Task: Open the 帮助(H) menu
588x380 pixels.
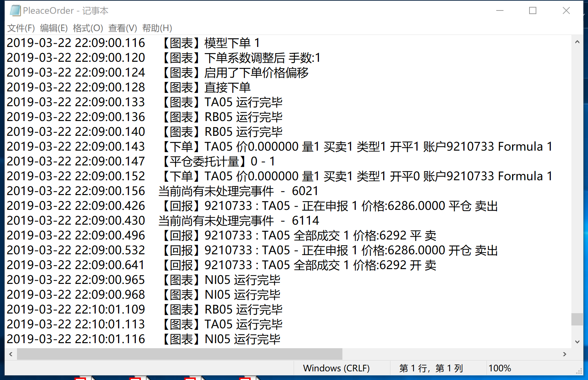Action: [157, 28]
